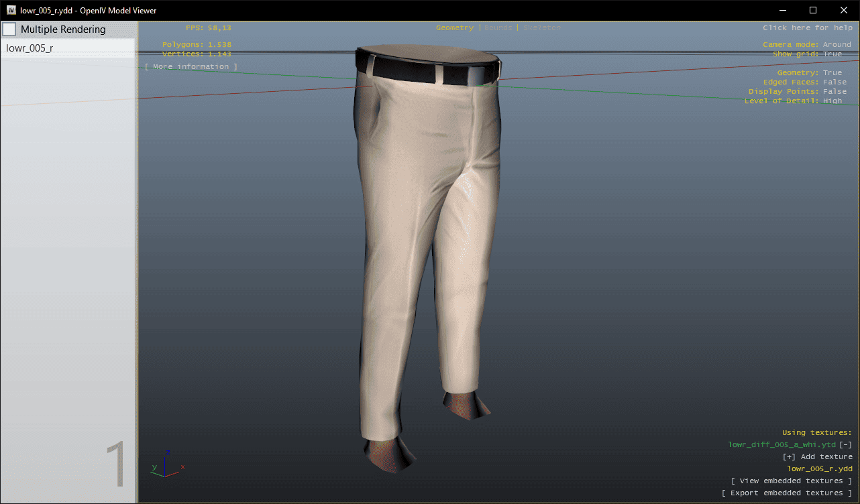Switch to the Skeleton tab
The image size is (860, 504).
coord(541,28)
